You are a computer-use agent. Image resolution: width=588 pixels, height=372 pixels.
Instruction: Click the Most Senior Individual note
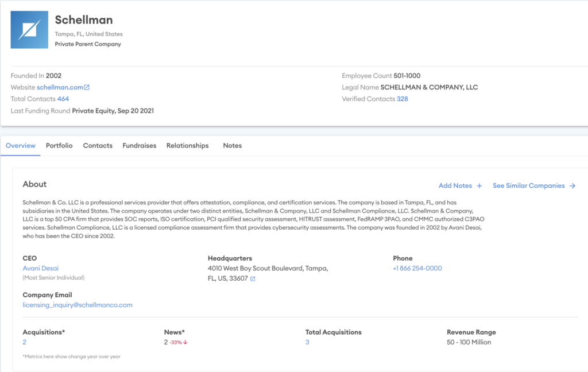pyautogui.click(x=53, y=277)
